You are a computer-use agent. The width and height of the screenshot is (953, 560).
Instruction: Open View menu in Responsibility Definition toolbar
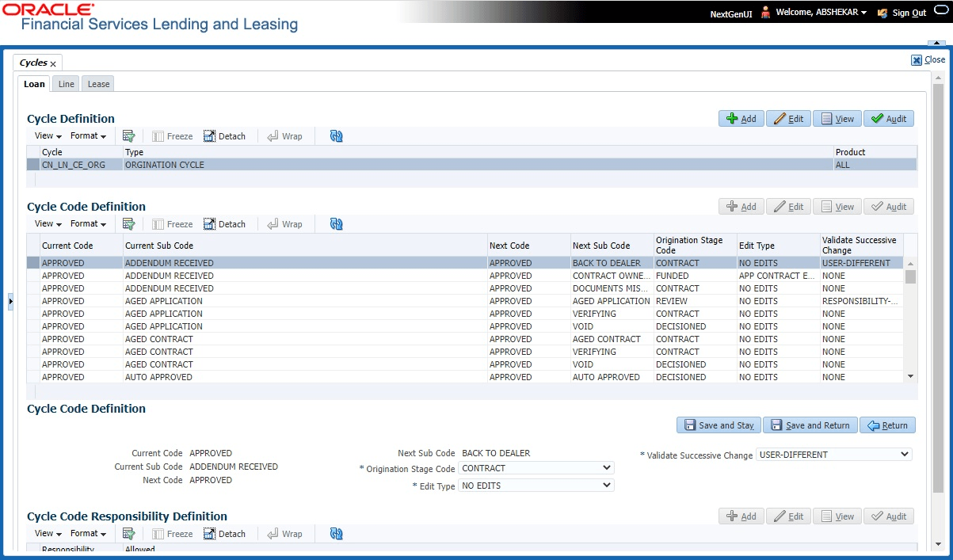(48, 534)
